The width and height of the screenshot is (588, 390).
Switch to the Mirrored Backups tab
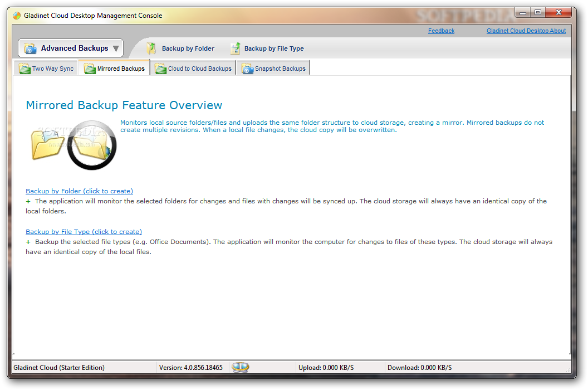[x=114, y=68]
